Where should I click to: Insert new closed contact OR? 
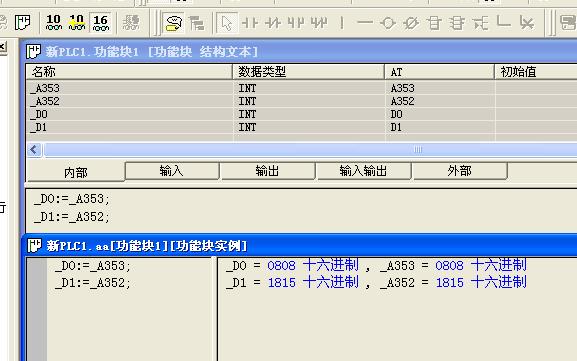tap(319, 23)
